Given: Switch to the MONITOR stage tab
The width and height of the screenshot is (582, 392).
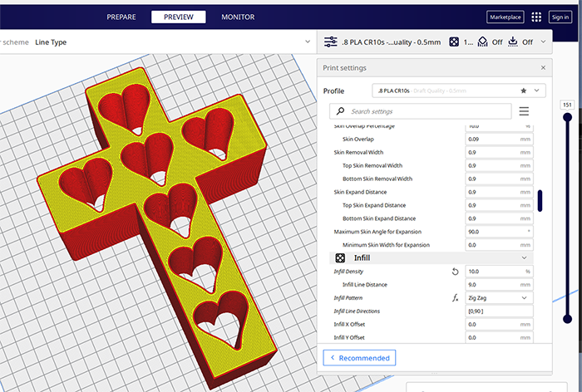Looking at the screenshot, I should coord(238,17).
